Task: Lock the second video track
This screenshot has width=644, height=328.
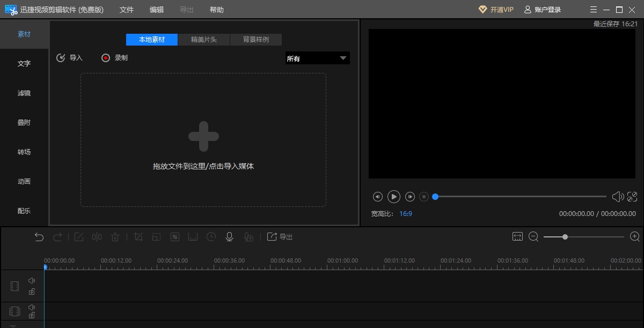Action: pos(31,317)
